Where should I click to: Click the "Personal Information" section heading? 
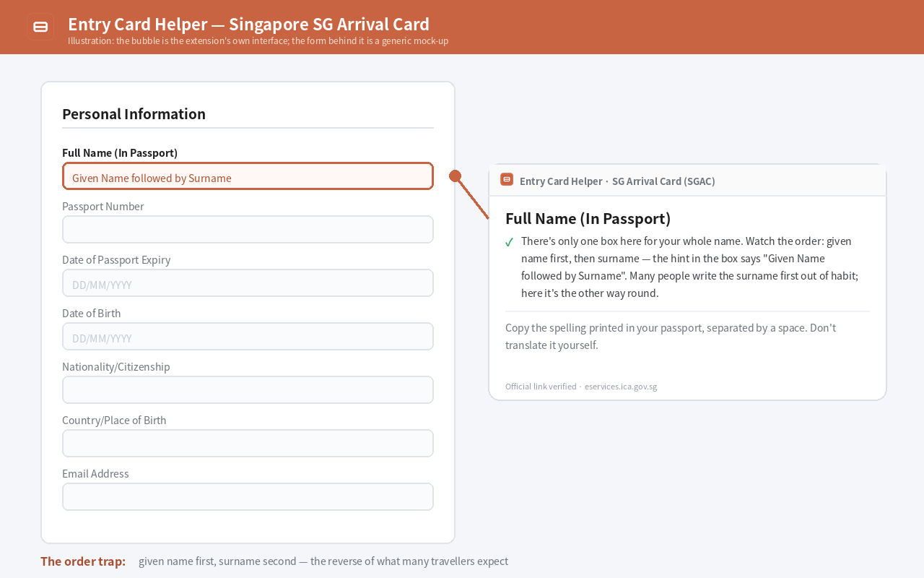[134, 114]
